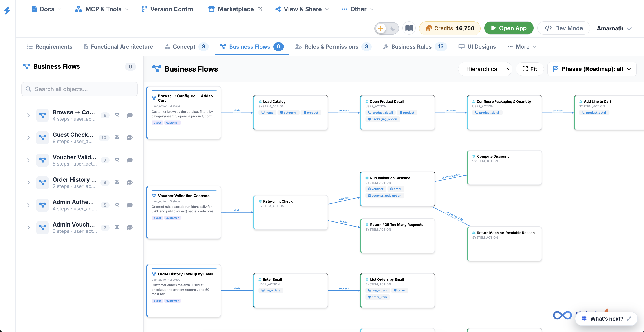
Task: Select the Rate-Limit Check node
Action: point(291,212)
